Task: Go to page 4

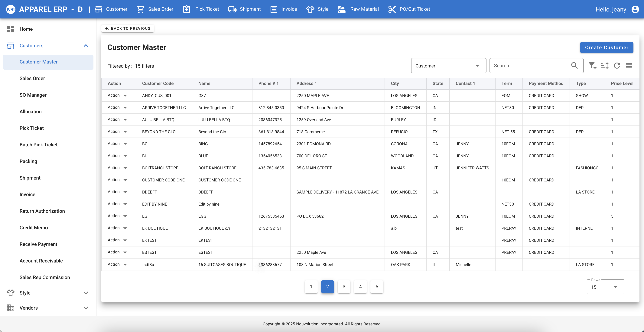Action: tap(360, 287)
